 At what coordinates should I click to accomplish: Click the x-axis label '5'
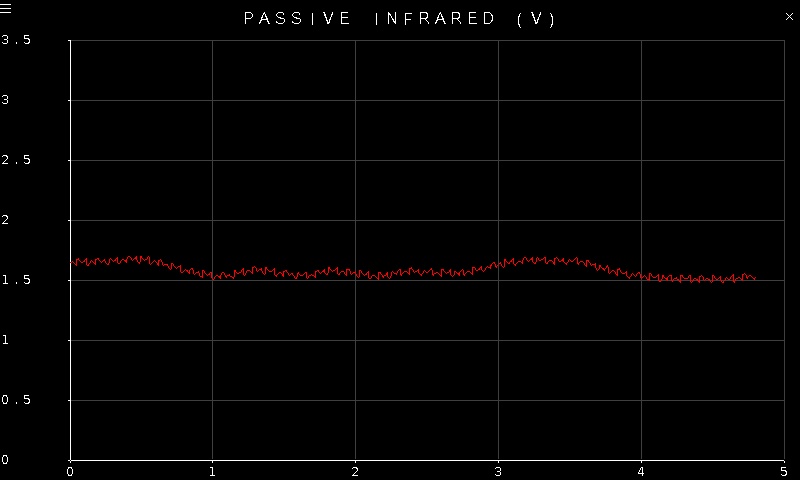coord(784,472)
